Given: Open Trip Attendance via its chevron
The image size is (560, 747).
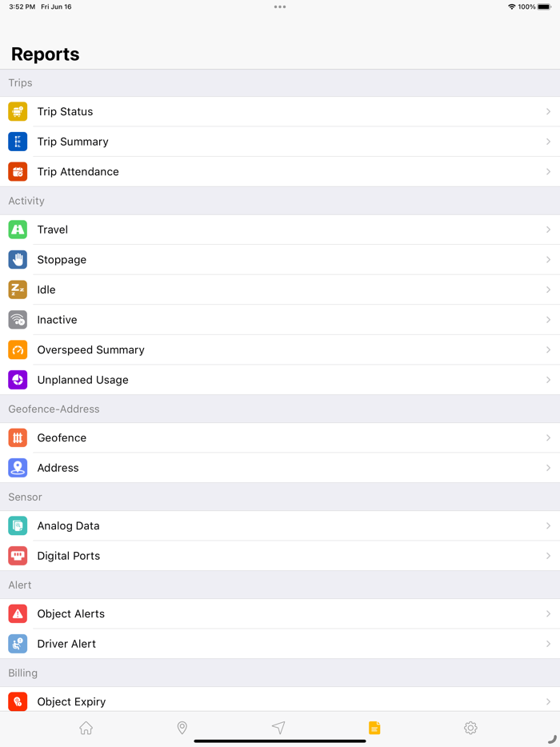Looking at the screenshot, I should click(548, 171).
